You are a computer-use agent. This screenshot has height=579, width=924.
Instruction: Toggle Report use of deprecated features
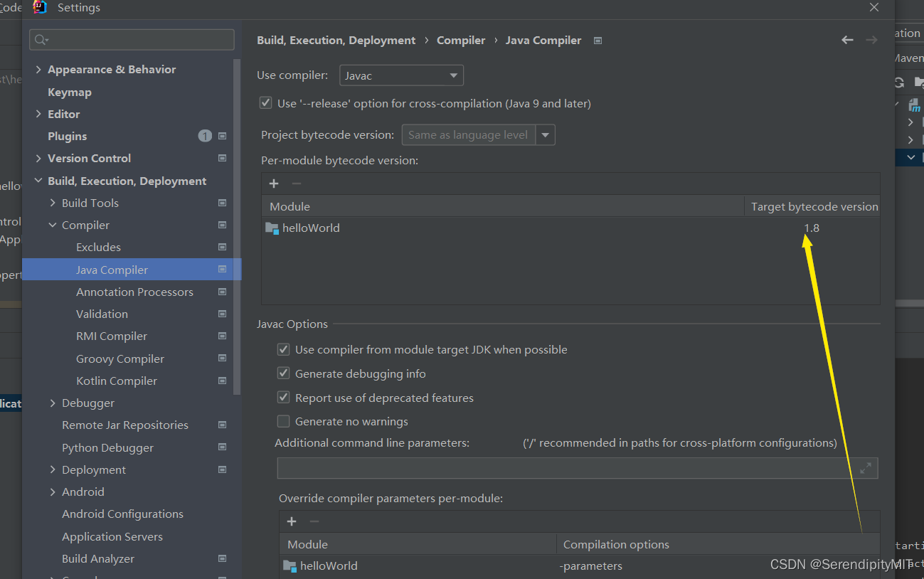(x=283, y=398)
